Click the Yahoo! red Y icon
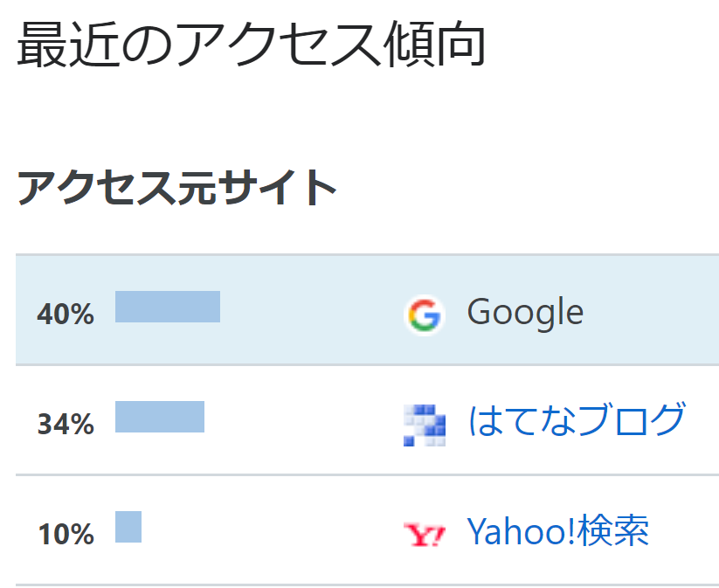This screenshot has width=719, height=588. pyautogui.click(x=425, y=535)
